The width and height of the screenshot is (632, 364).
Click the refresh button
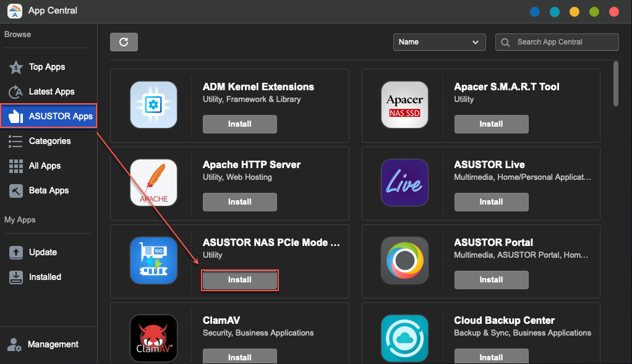coord(124,42)
